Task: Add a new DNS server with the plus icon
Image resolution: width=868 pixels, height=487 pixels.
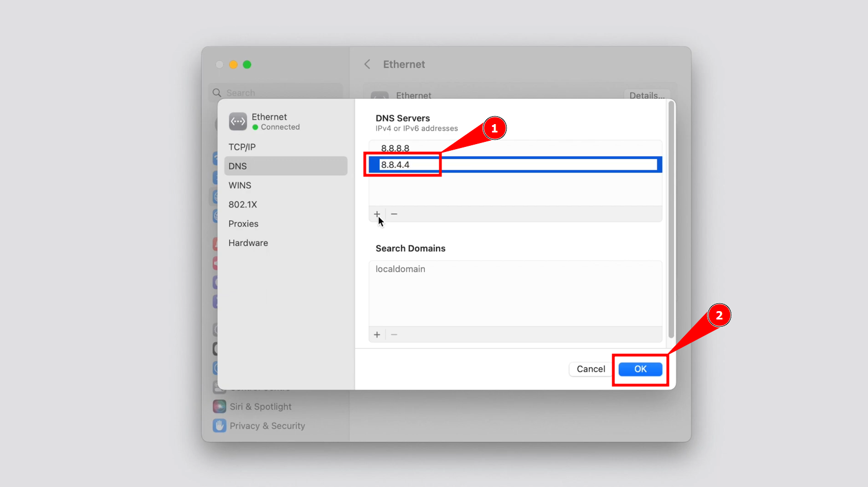Action: (x=377, y=214)
